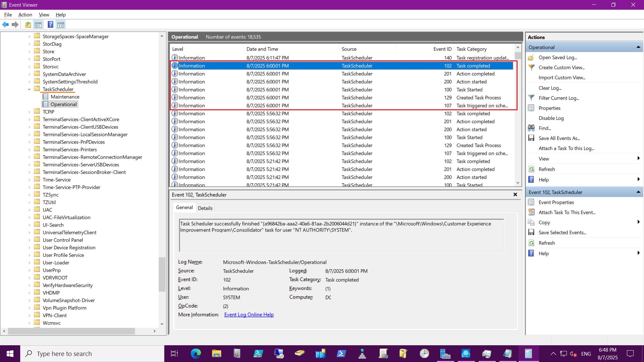
Task: Click the Forward arrow toolbar icon
Action: tap(15, 24)
